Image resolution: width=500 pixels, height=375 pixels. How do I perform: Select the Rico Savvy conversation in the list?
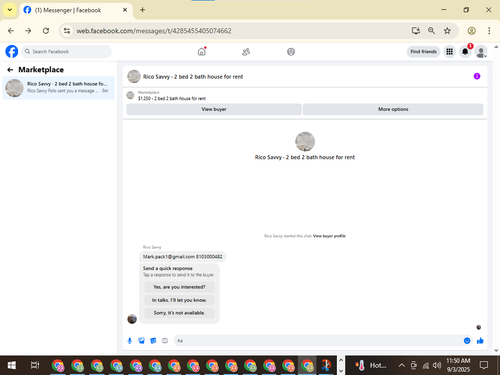click(59, 88)
